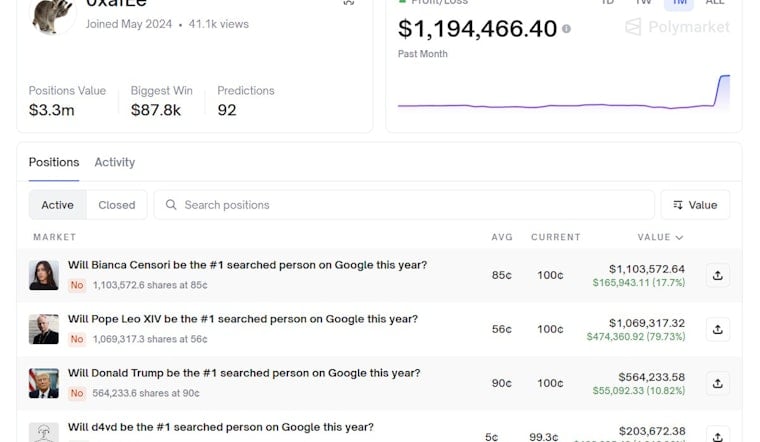Click the $1,069,317.32 position value
The height and width of the screenshot is (442, 760).
coord(647,323)
